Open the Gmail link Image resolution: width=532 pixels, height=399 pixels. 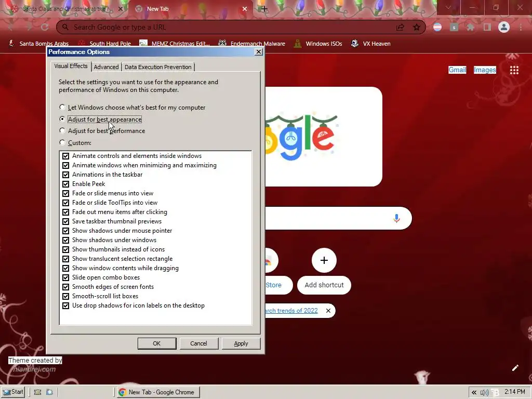click(x=457, y=70)
